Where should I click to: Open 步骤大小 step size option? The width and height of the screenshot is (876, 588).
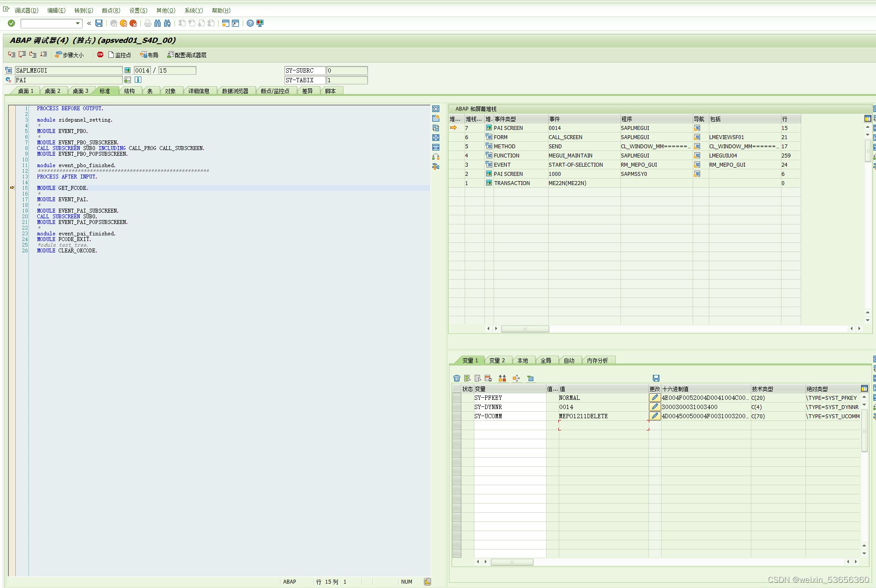pyautogui.click(x=70, y=55)
